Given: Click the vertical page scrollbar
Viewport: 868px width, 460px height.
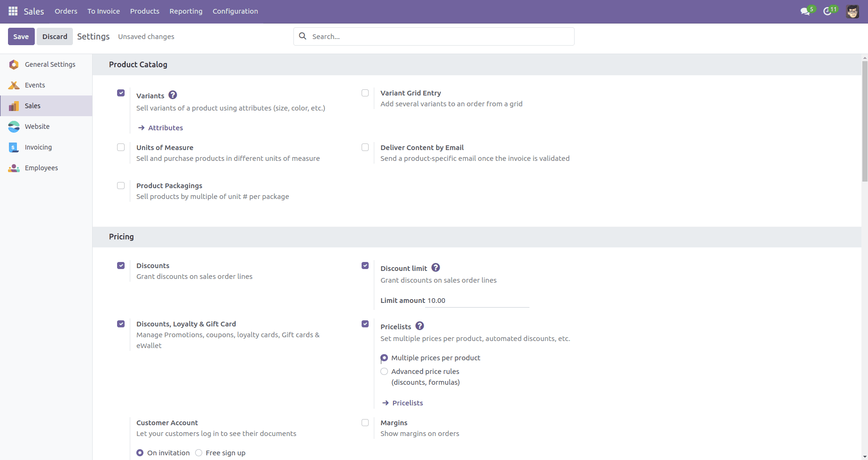Looking at the screenshot, I should (x=865, y=121).
